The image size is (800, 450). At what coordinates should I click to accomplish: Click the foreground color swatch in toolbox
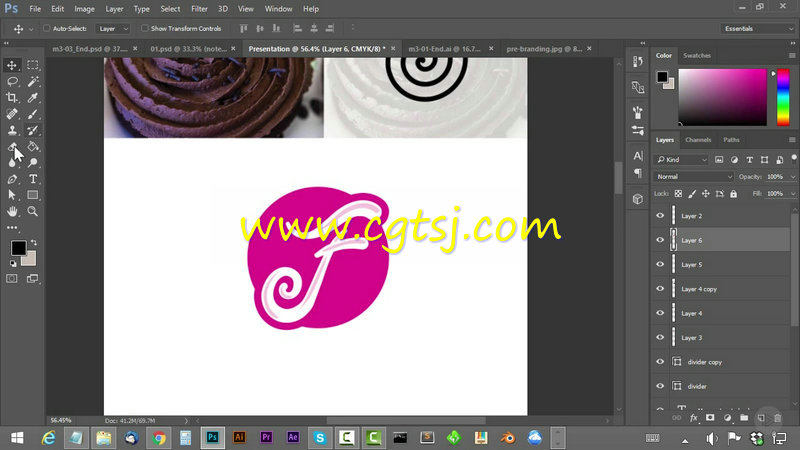click(x=18, y=248)
